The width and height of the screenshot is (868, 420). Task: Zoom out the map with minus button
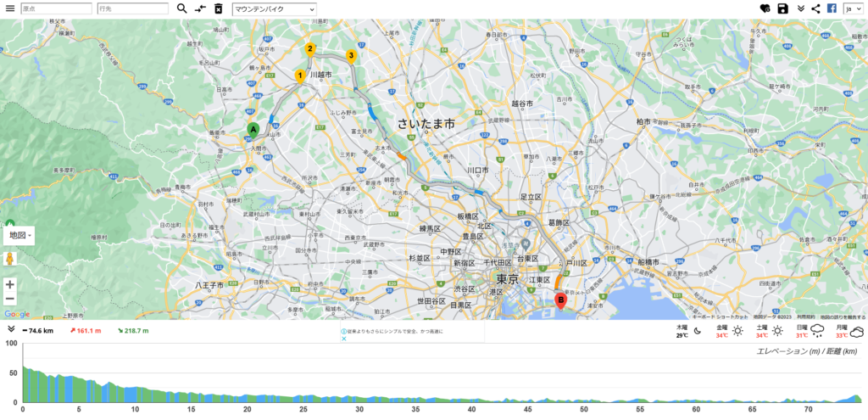click(x=10, y=299)
